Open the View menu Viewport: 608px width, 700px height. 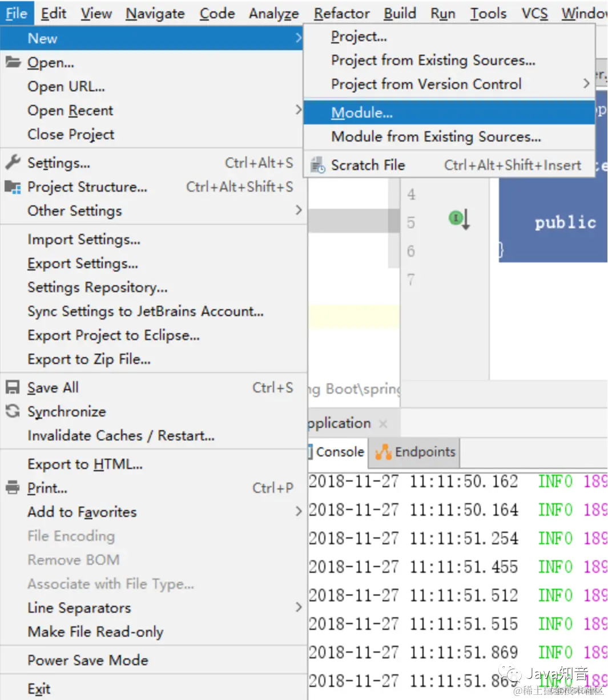coord(96,13)
